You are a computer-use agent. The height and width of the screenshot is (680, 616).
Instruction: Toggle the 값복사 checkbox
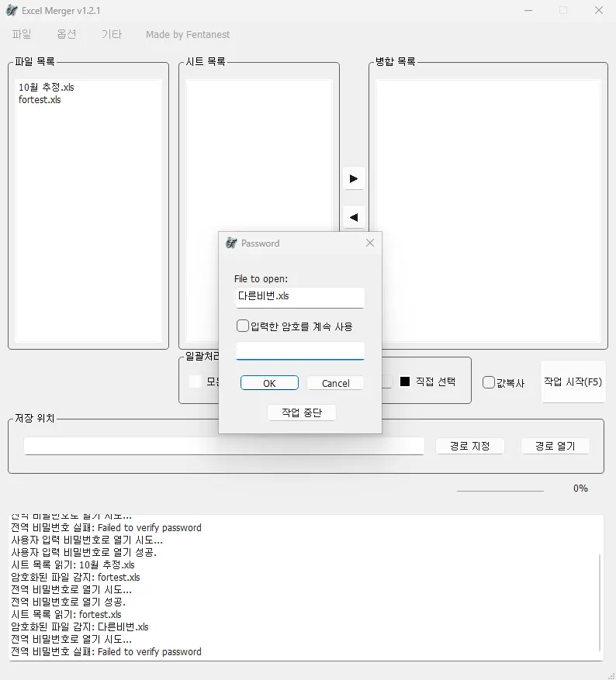(489, 382)
